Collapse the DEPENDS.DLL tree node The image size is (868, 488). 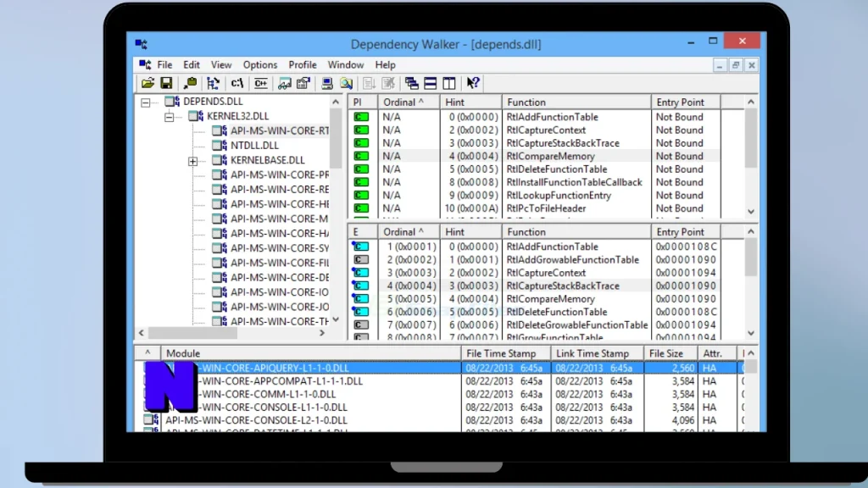pos(145,103)
